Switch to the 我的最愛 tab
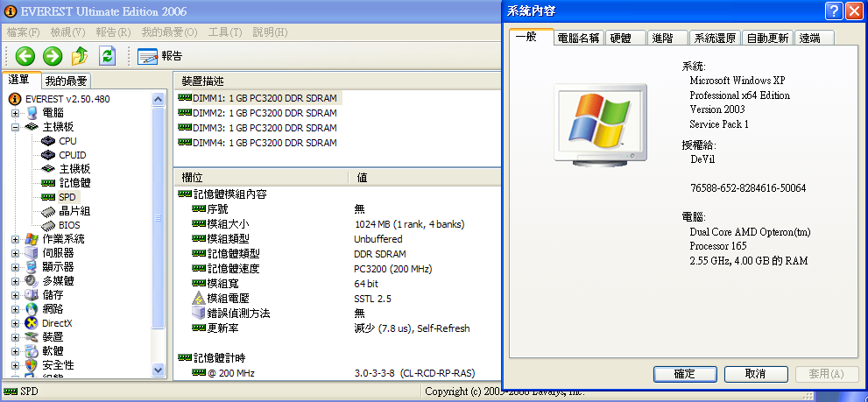 pyautogui.click(x=66, y=81)
